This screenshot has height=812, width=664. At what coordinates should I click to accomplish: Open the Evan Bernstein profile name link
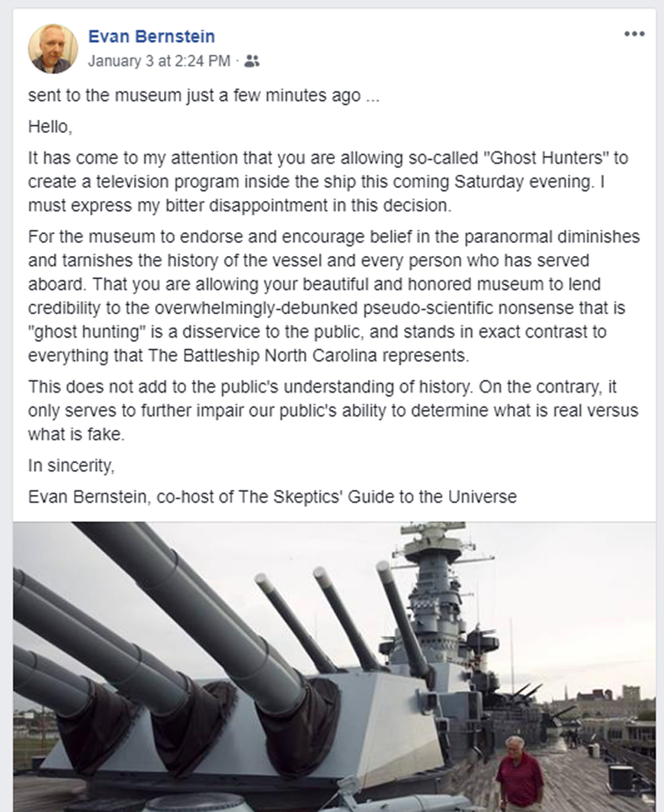coord(152,37)
